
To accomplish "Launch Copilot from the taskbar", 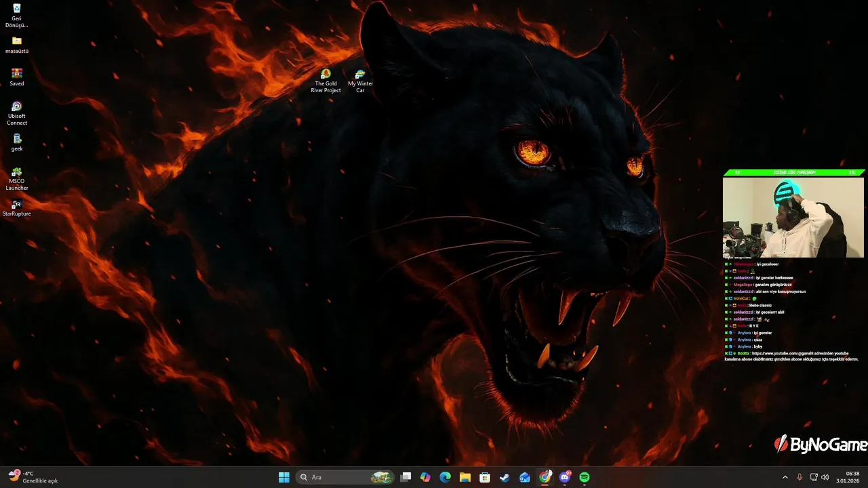I will tap(425, 477).
